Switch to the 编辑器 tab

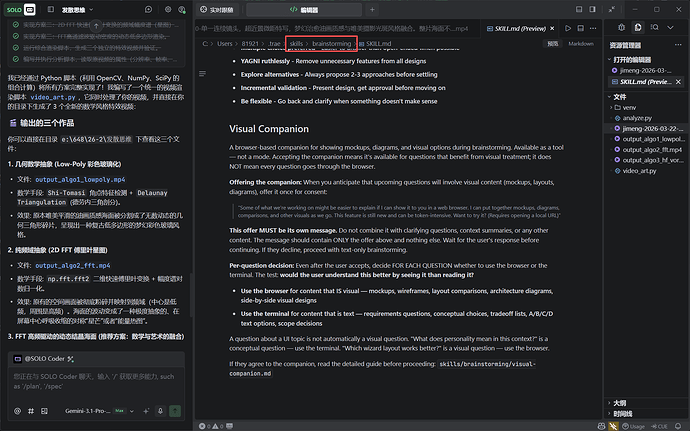click(x=304, y=9)
